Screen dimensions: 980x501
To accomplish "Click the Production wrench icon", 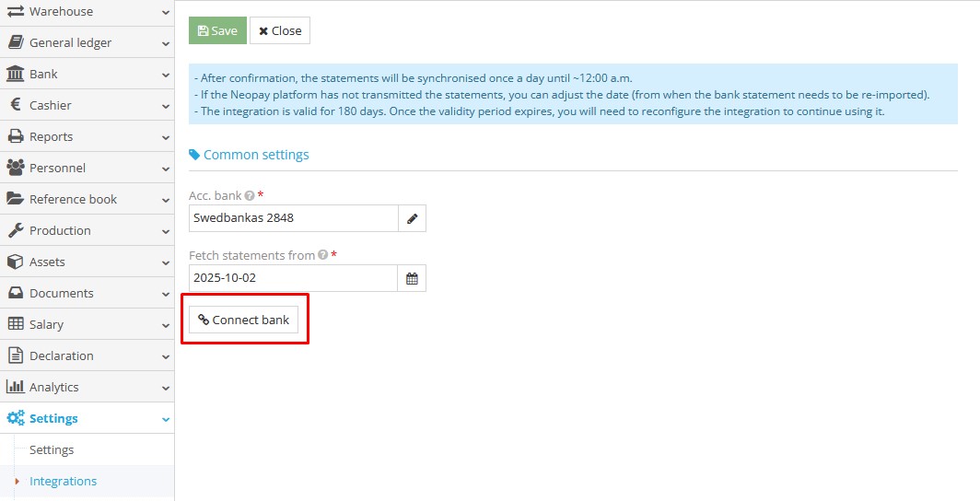I will tap(16, 230).
